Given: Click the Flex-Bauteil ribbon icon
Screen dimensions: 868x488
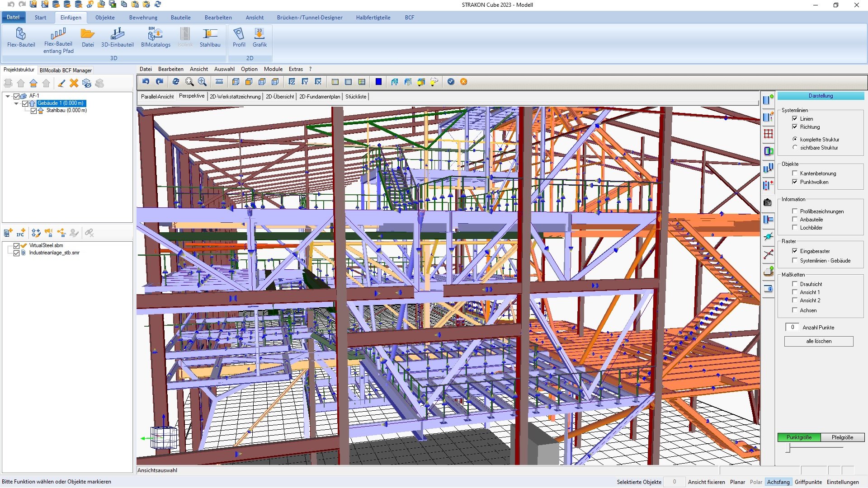Looking at the screenshot, I should [x=21, y=34].
